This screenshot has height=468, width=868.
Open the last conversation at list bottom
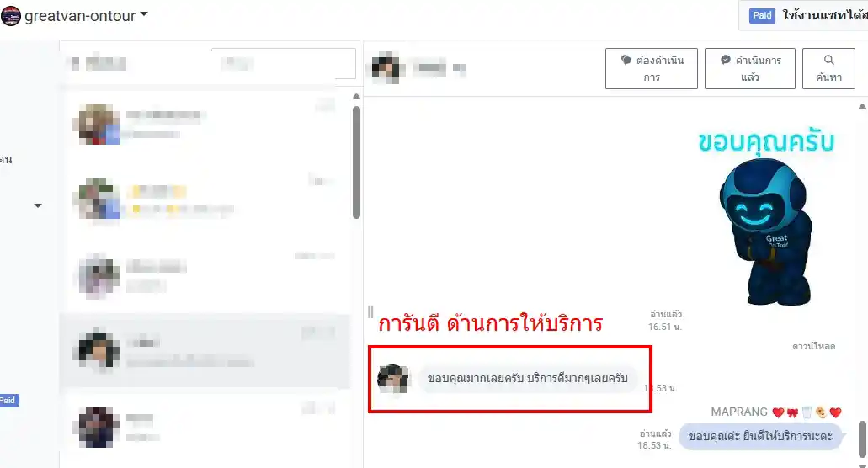pyautogui.click(x=205, y=427)
